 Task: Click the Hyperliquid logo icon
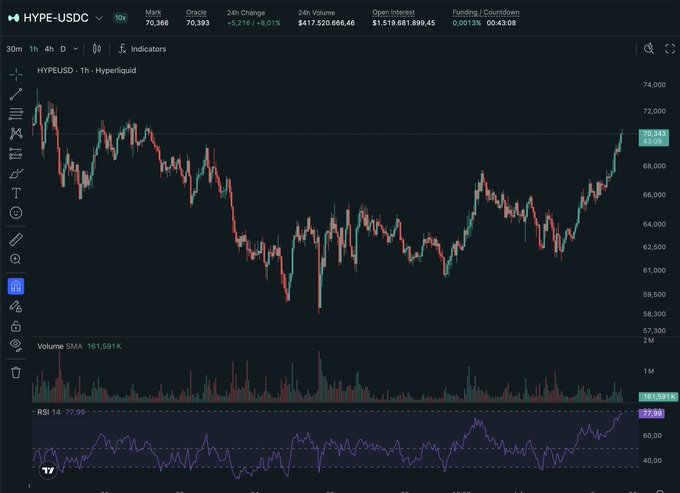13,18
